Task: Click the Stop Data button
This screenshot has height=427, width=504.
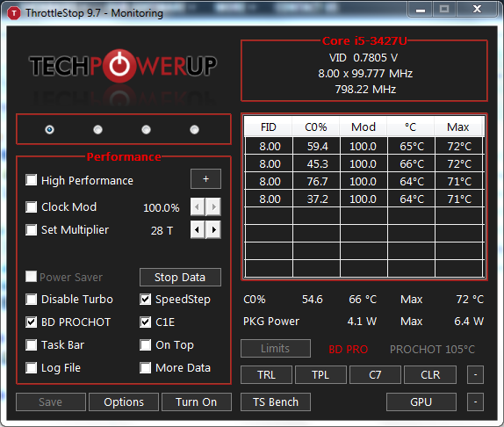Action: (x=180, y=277)
